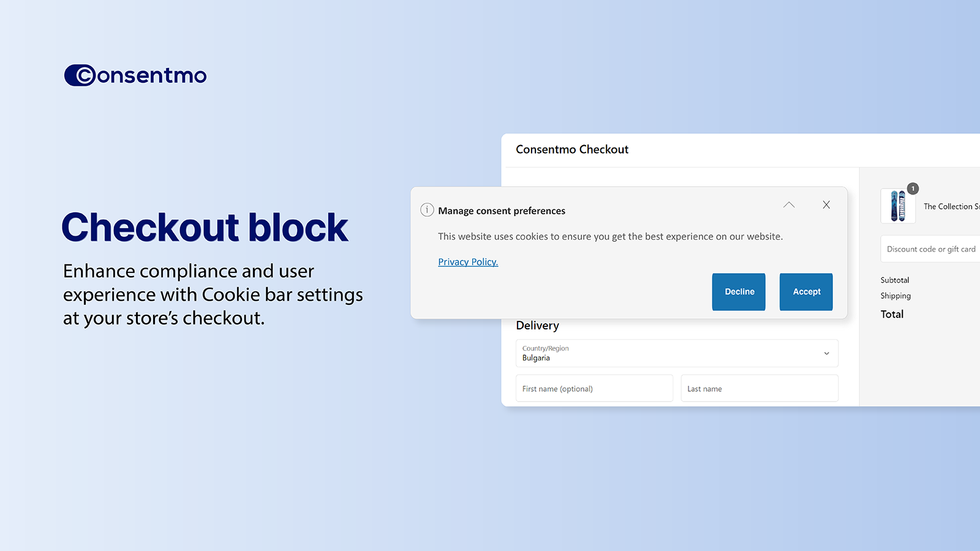Click the chevron in the Country/Region field

click(x=827, y=353)
